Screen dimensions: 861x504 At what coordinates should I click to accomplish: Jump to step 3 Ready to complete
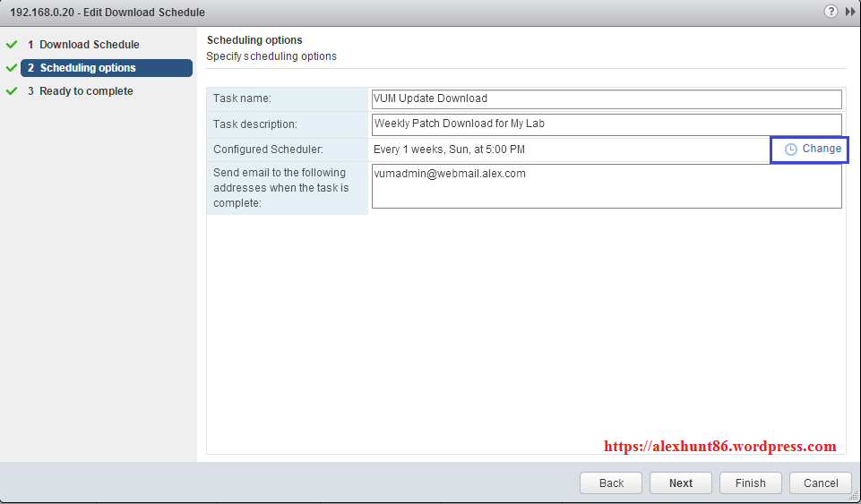(86, 91)
